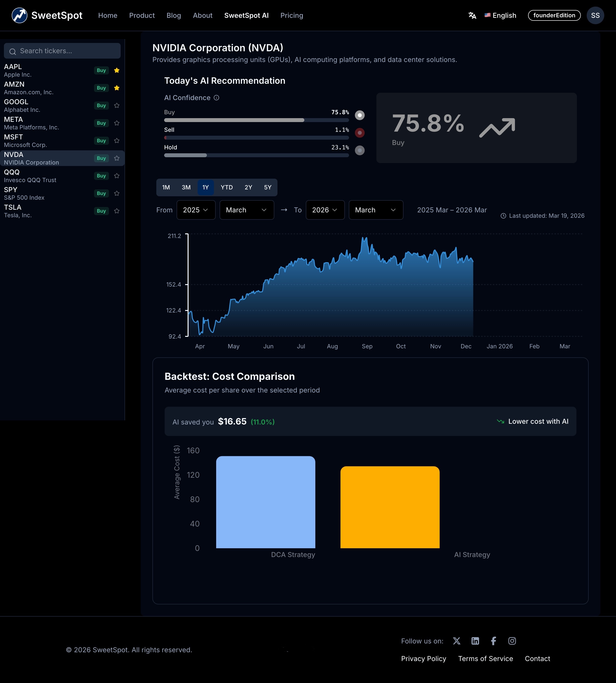616x683 pixels.
Task: Open the From year dropdown showing 2025
Action: point(196,210)
